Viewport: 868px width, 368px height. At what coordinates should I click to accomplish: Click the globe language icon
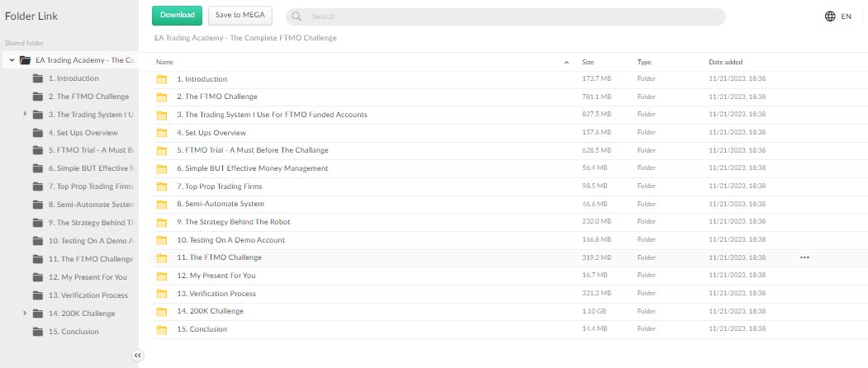pyautogui.click(x=830, y=17)
